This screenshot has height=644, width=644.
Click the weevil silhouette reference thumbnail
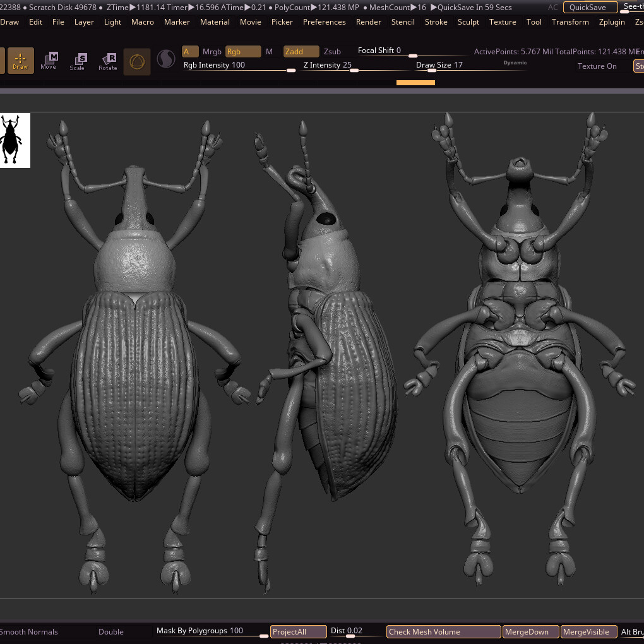[x=15, y=140]
